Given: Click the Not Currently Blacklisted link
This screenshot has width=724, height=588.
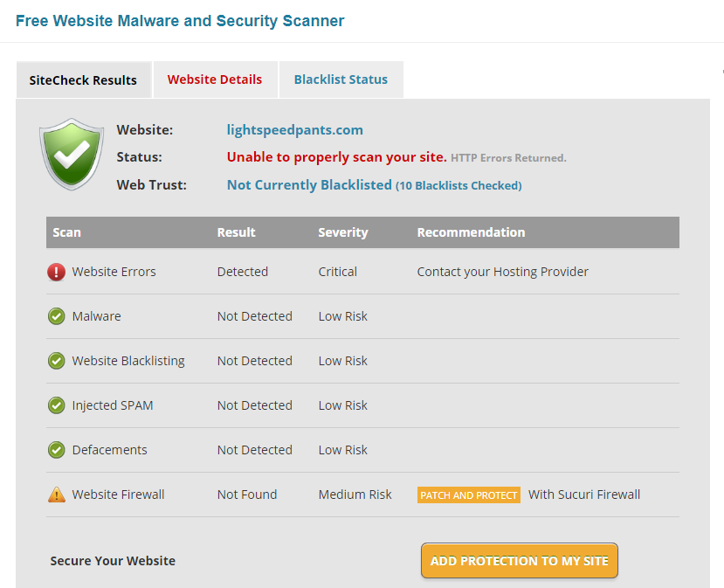Looking at the screenshot, I should [309, 185].
